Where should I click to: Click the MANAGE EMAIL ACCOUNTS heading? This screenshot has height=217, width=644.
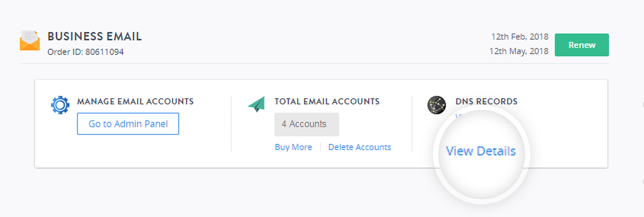coord(136,101)
